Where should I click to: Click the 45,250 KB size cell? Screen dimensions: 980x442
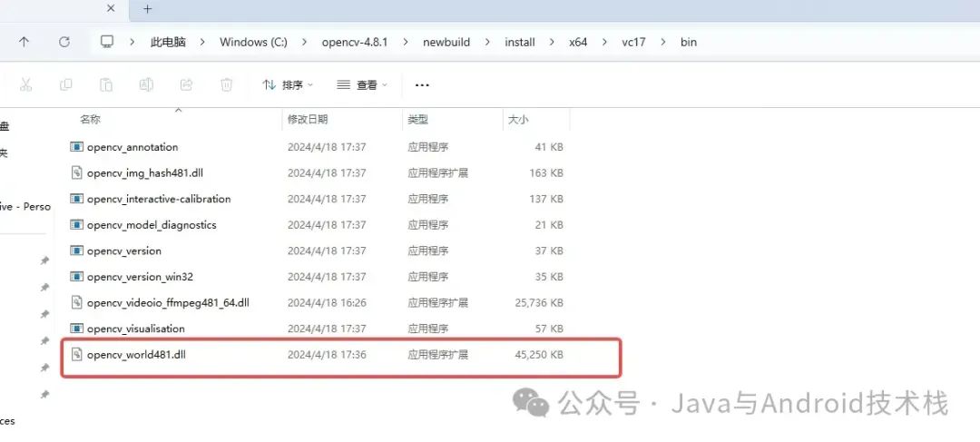click(539, 355)
